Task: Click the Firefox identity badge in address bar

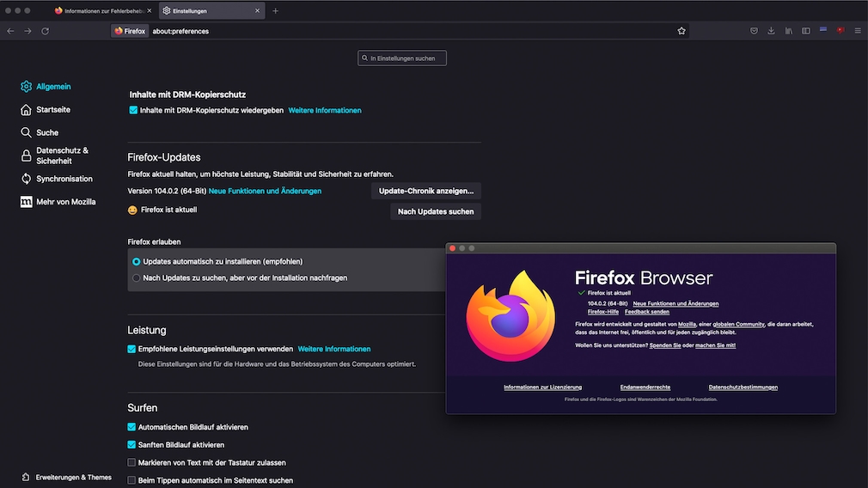Action: tap(130, 31)
